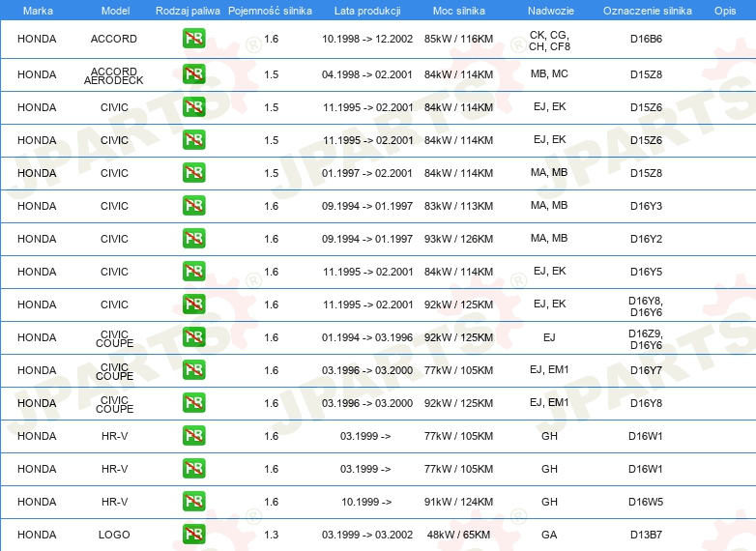Select the D16Y2 engine code cell
This screenshot has width=756, height=551.
click(646, 239)
